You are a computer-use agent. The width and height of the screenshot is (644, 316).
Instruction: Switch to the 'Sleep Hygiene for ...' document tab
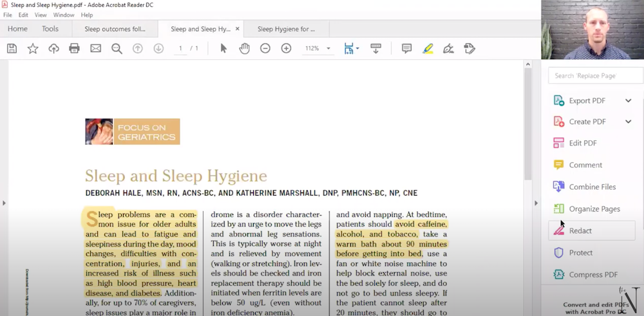click(x=287, y=29)
